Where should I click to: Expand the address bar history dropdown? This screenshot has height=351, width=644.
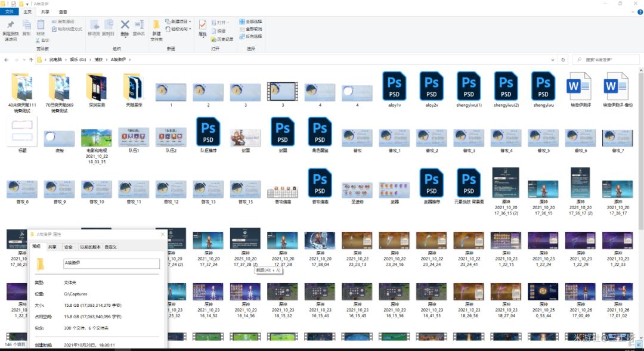[x=552, y=60]
